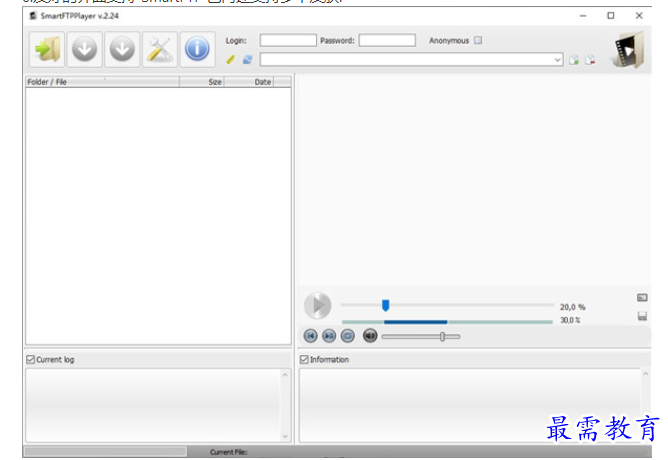Click the large round play button

tap(317, 306)
